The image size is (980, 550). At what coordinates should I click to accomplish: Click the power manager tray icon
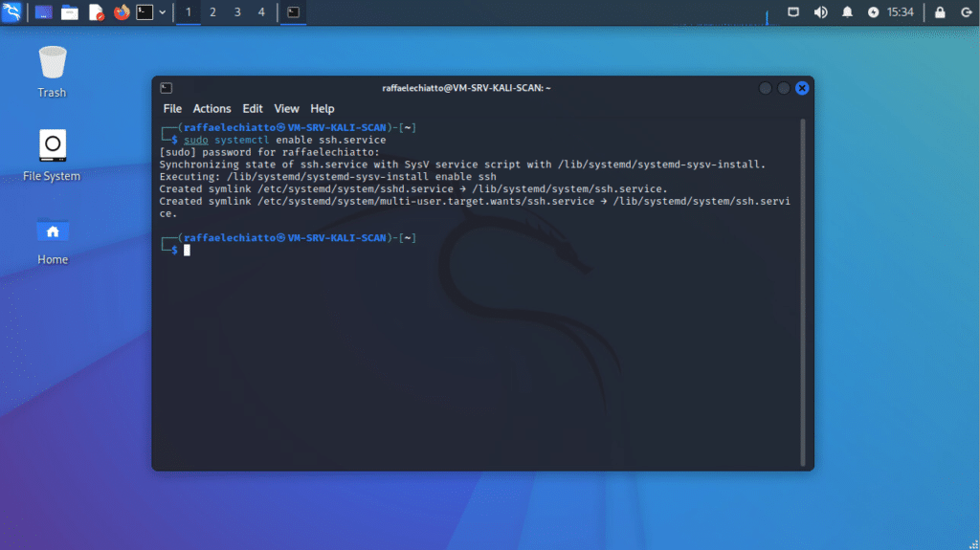point(873,11)
